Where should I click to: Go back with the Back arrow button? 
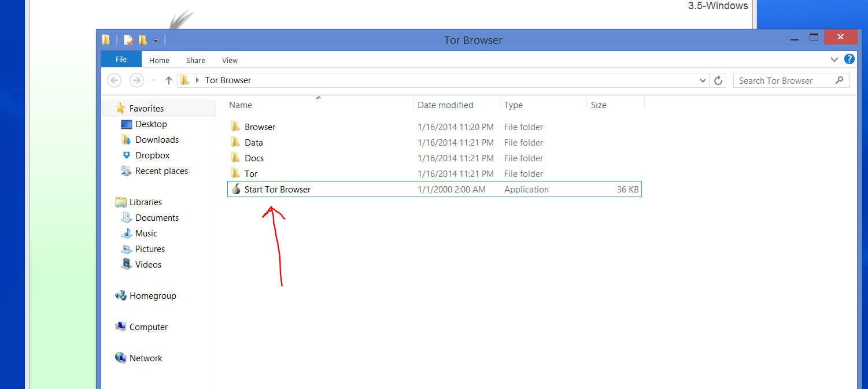pos(114,80)
